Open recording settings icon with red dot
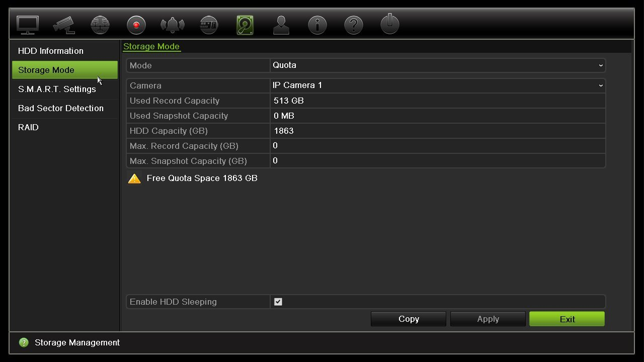 pyautogui.click(x=136, y=25)
